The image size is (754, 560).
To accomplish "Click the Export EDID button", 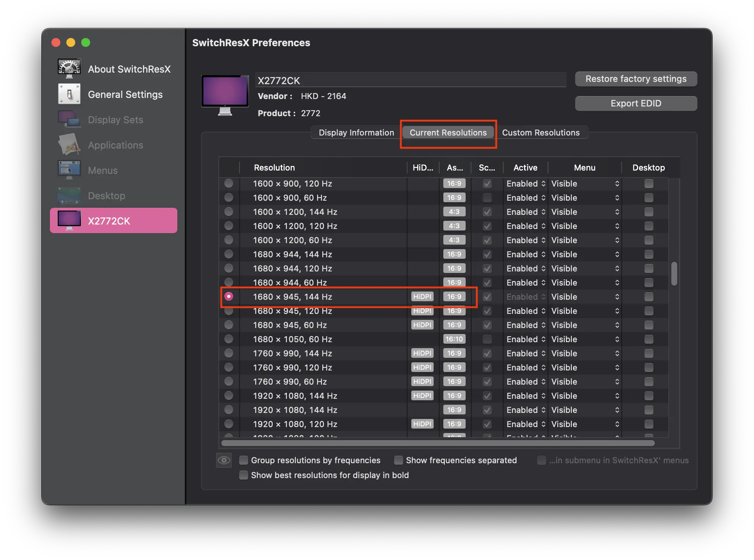I will pyautogui.click(x=636, y=104).
